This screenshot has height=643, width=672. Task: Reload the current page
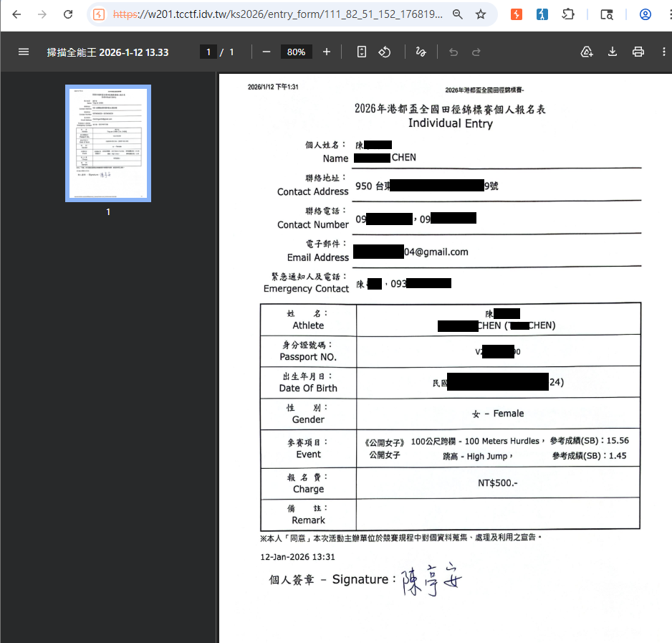pyautogui.click(x=68, y=14)
